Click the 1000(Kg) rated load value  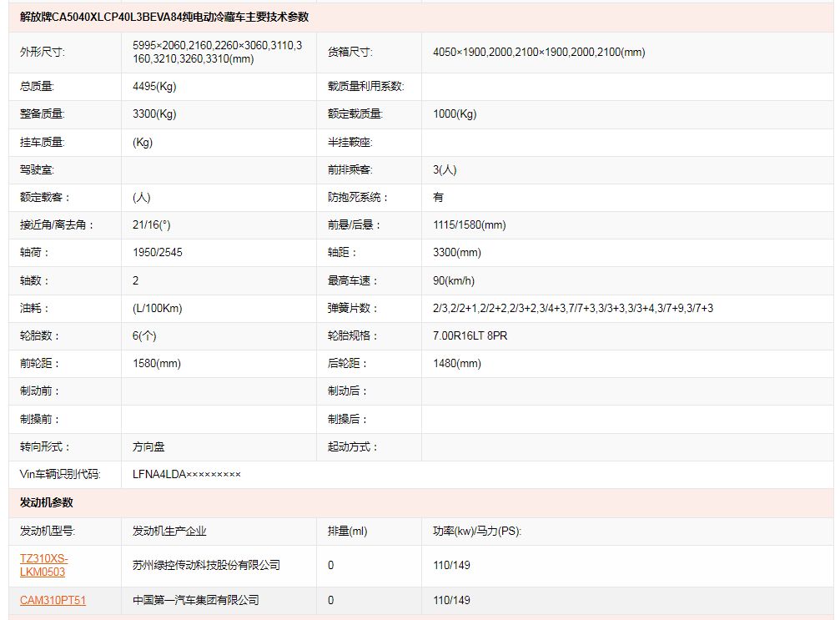point(455,113)
